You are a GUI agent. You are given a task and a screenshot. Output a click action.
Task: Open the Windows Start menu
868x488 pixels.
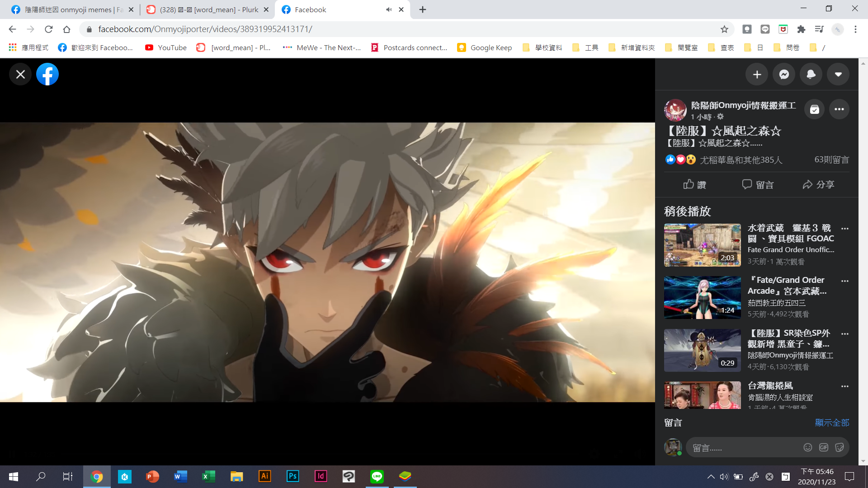pyautogui.click(x=14, y=476)
